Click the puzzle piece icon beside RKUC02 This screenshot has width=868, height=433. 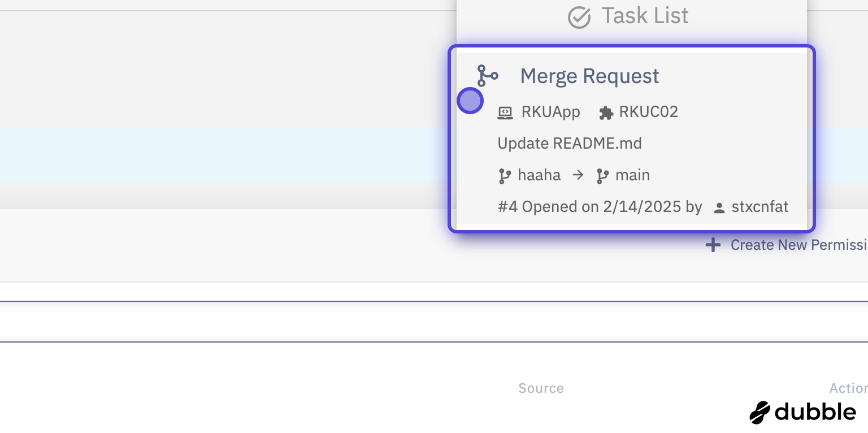click(x=606, y=112)
